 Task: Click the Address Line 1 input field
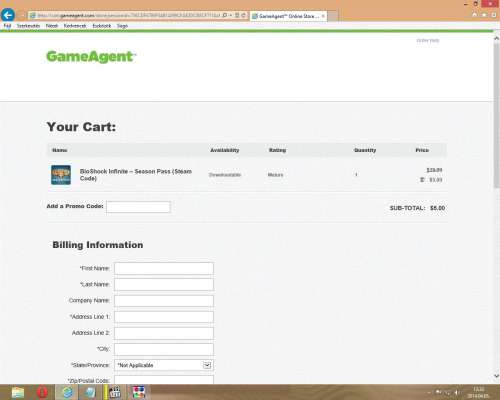pos(164,317)
